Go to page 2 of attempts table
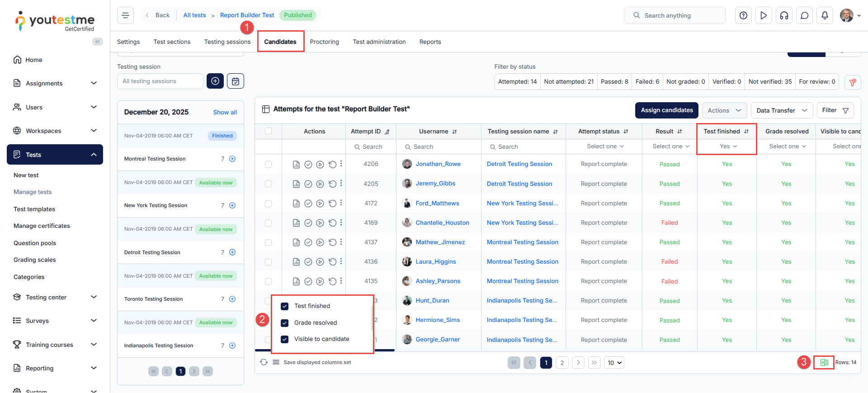The image size is (868, 393). [x=562, y=363]
